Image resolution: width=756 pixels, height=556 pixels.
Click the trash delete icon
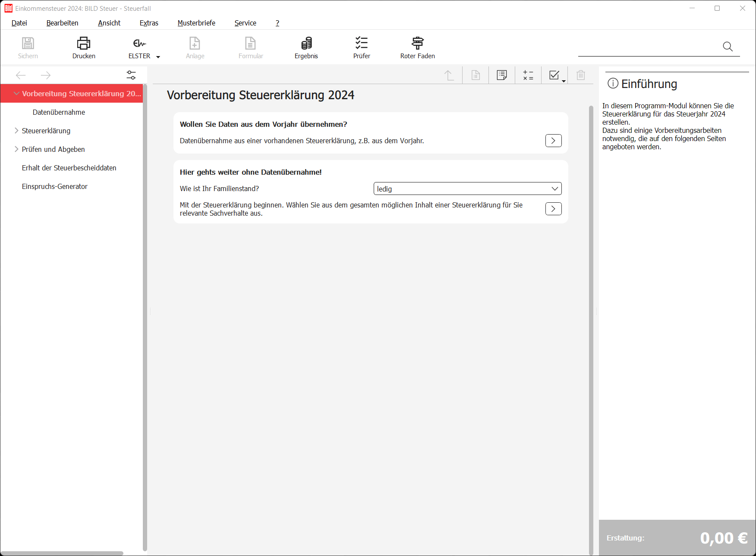click(581, 75)
